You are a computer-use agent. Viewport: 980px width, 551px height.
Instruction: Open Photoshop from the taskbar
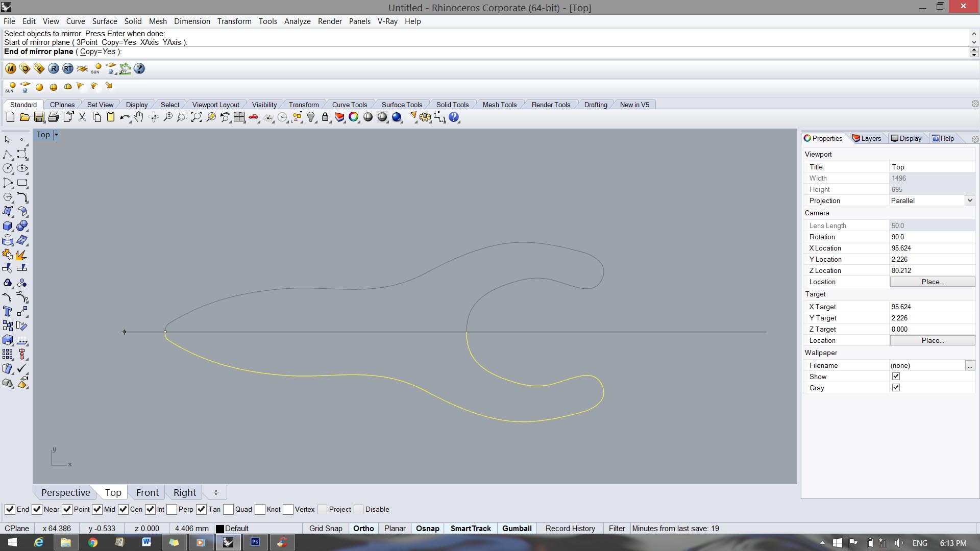click(255, 542)
